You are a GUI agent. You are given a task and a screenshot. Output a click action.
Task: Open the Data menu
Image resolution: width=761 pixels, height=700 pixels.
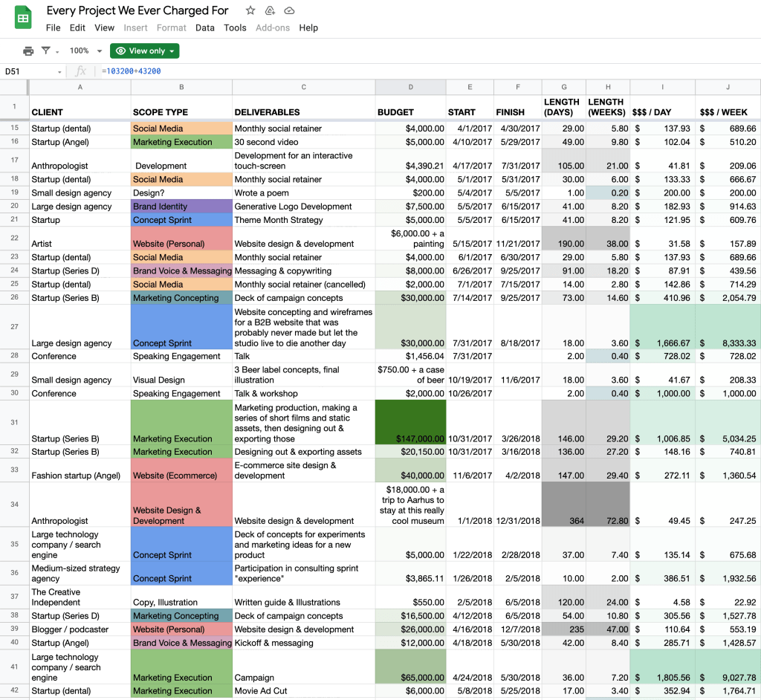coord(205,28)
